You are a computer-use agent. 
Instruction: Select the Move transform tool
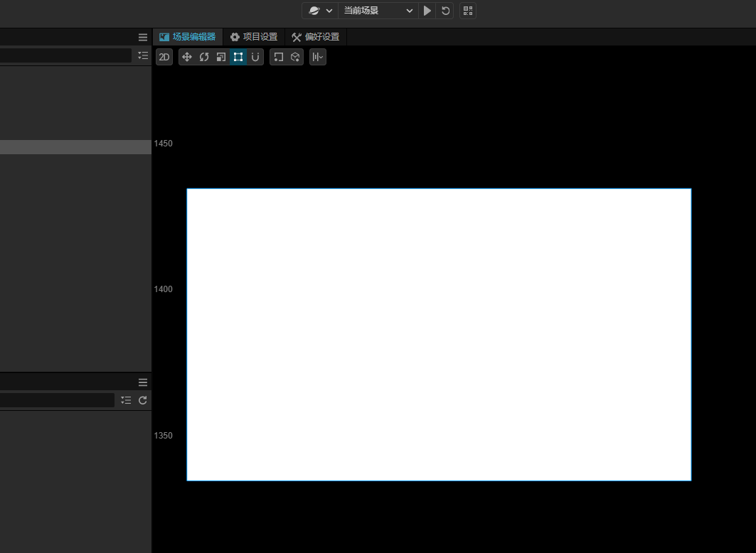pos(187,57)
